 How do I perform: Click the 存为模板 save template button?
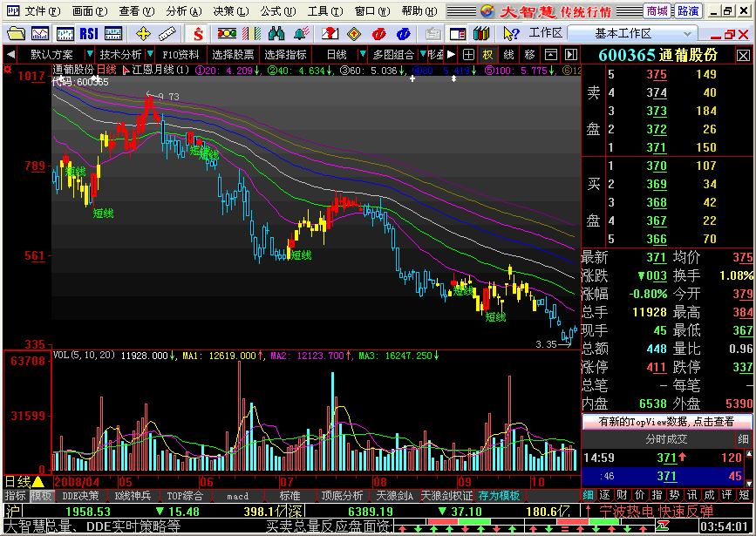499,496
